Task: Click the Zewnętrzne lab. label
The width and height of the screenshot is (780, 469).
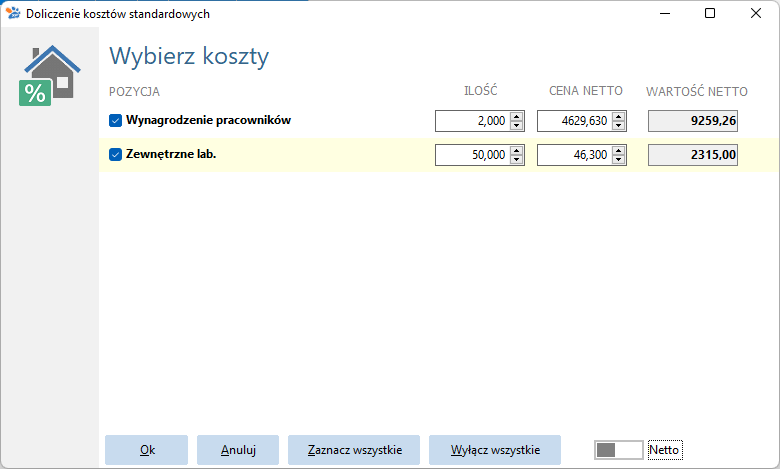Action: [x=171, y=154]
